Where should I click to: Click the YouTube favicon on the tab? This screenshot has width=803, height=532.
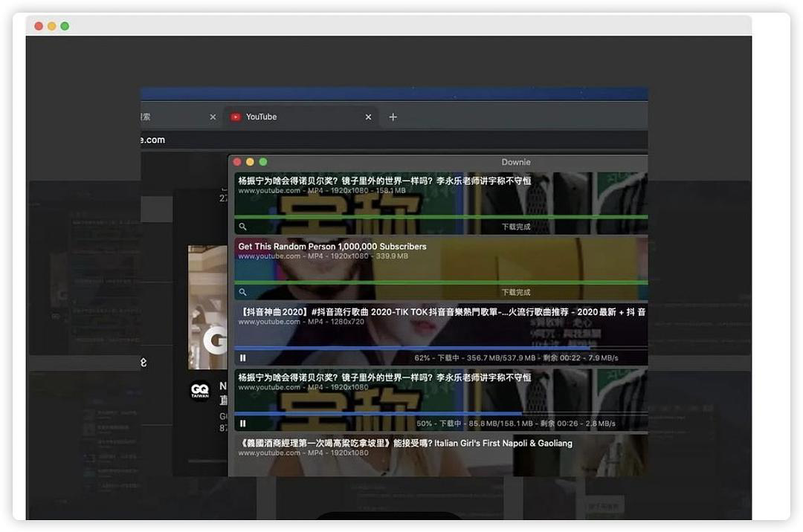click(236, 117)
